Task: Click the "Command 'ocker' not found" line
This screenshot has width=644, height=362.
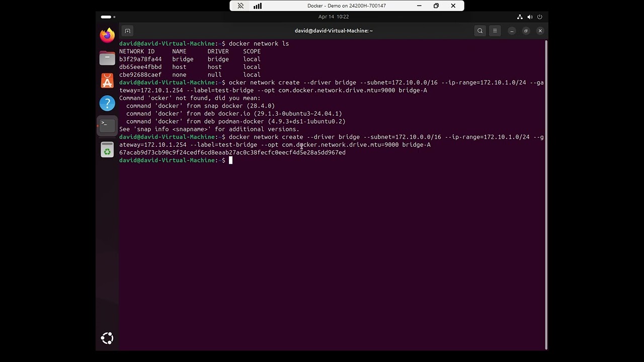Action: 190,98
